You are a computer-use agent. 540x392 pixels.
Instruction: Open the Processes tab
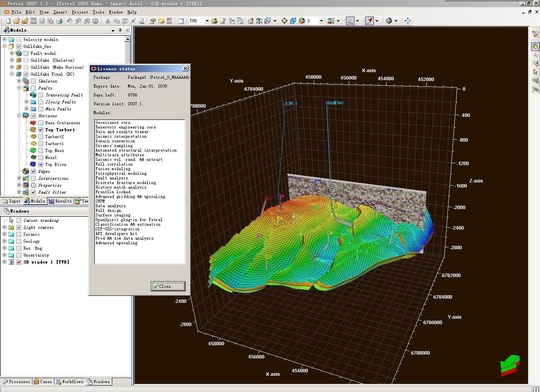coord(16,382)
